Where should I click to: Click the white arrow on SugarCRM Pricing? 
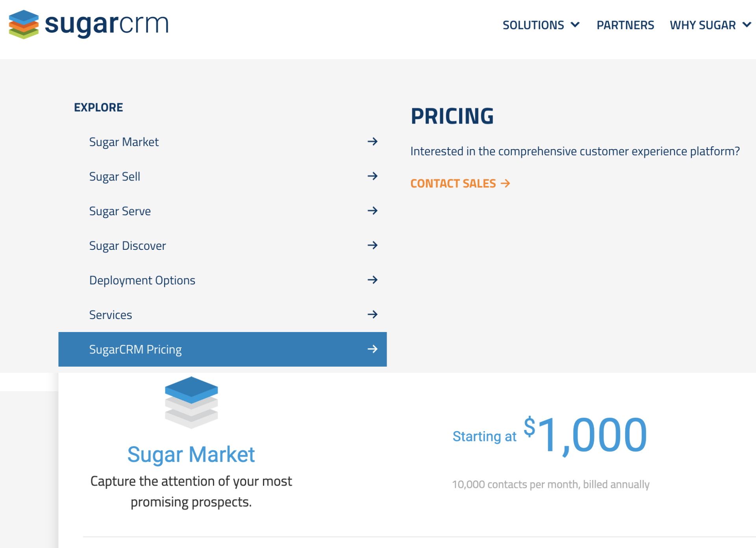(372, 349)
